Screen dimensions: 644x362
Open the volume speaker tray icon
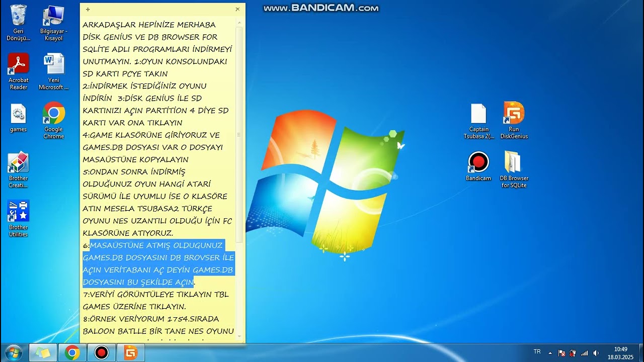coord(596,353)
